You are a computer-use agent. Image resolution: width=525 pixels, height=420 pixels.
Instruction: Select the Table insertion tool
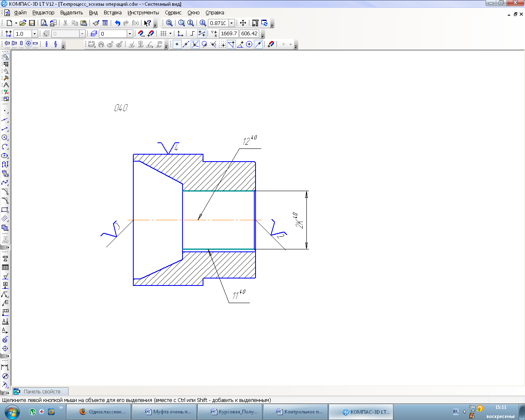[x=5, y=267]
